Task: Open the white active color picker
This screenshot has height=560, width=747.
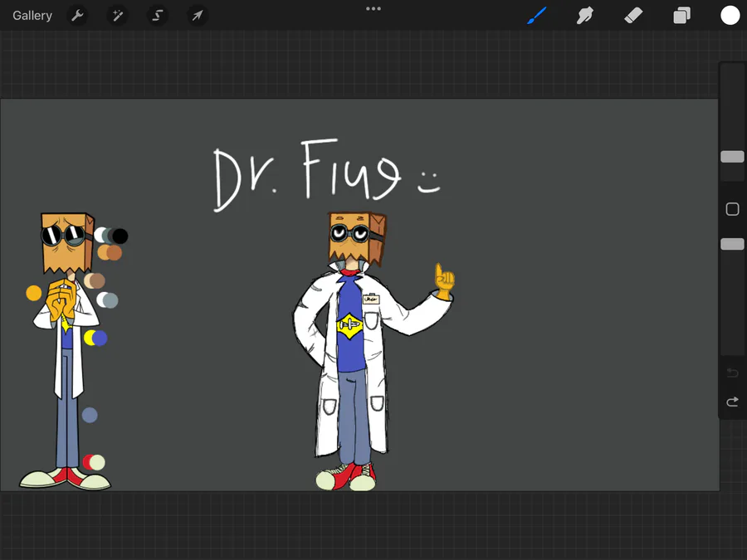Action: point(730,15)
